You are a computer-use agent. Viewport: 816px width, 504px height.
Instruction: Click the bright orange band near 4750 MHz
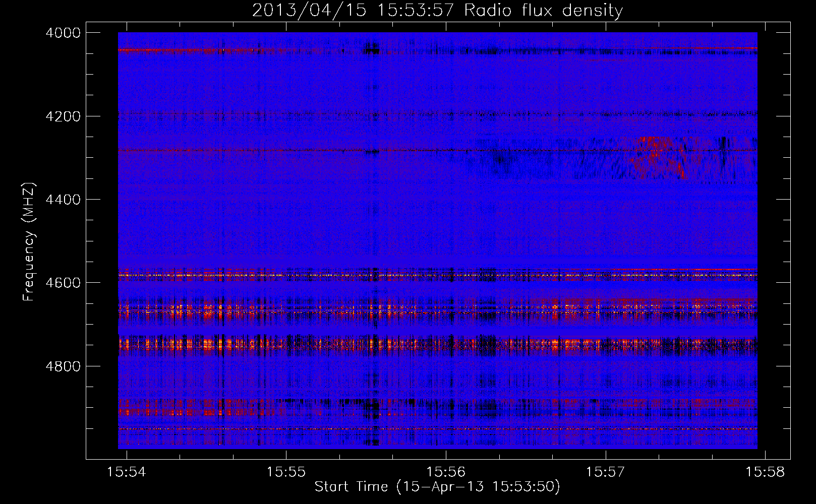coord(437,345)
